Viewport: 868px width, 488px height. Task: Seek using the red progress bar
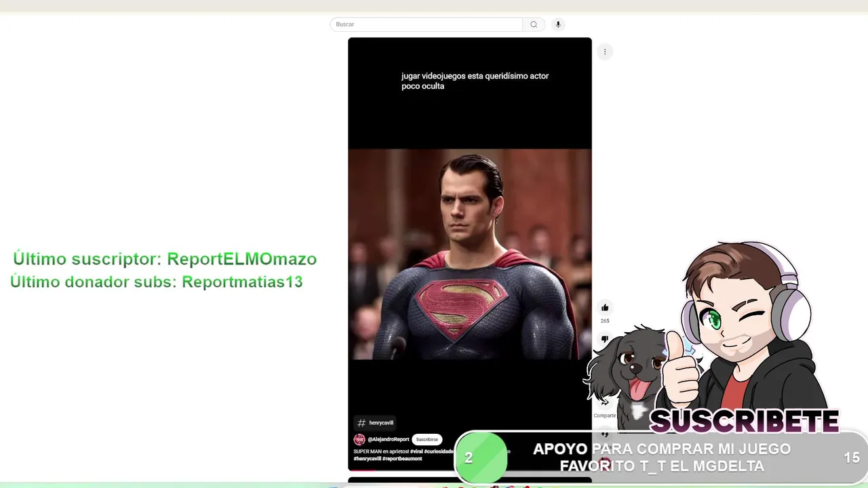pos(363,470)
